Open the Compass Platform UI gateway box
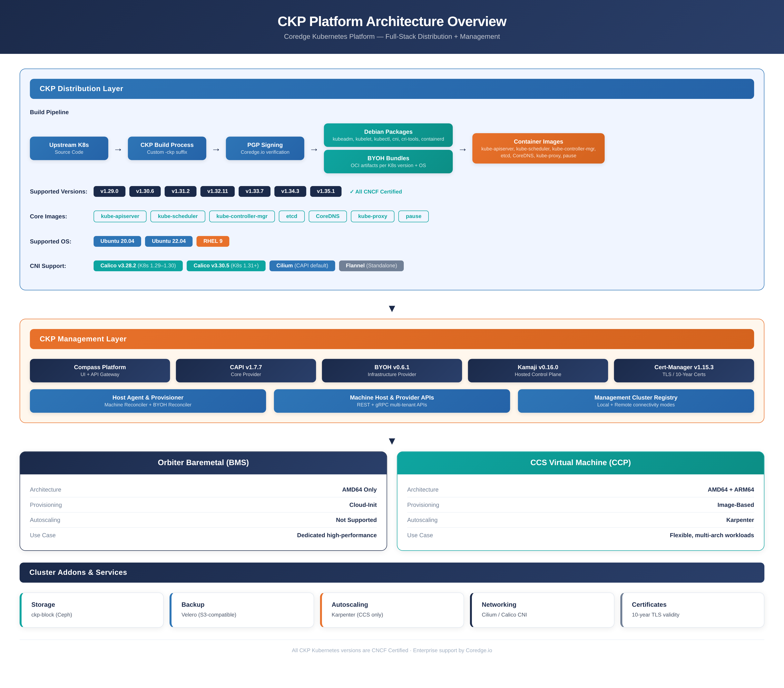Image resolution: width=784 pixels, height=688 pixels. 100,370
